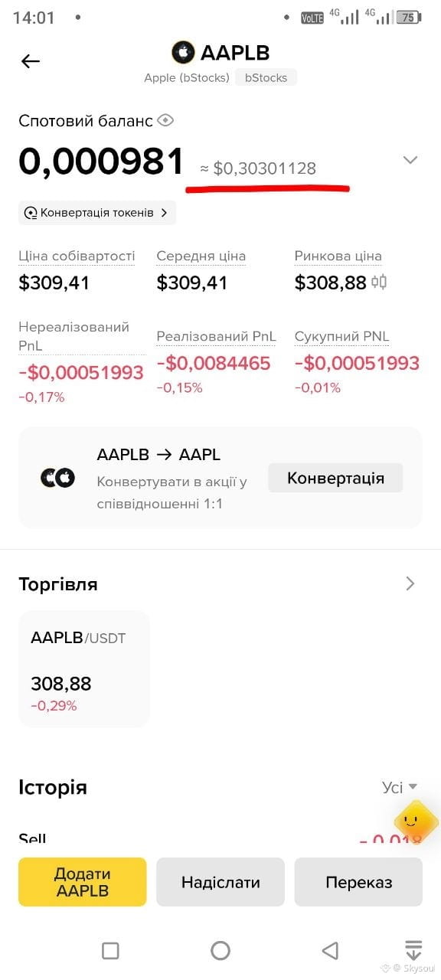441x980 pixels.
Task: Tap Android back triangle icon
Action: point(330,950)
